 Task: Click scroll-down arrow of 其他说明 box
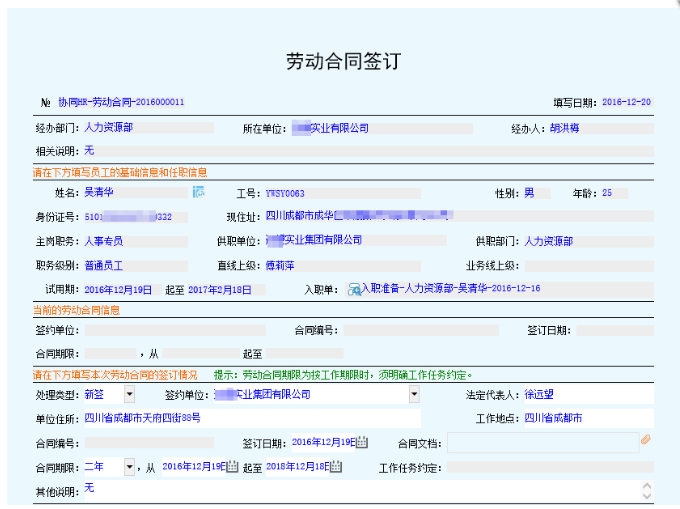click(647, 496)
